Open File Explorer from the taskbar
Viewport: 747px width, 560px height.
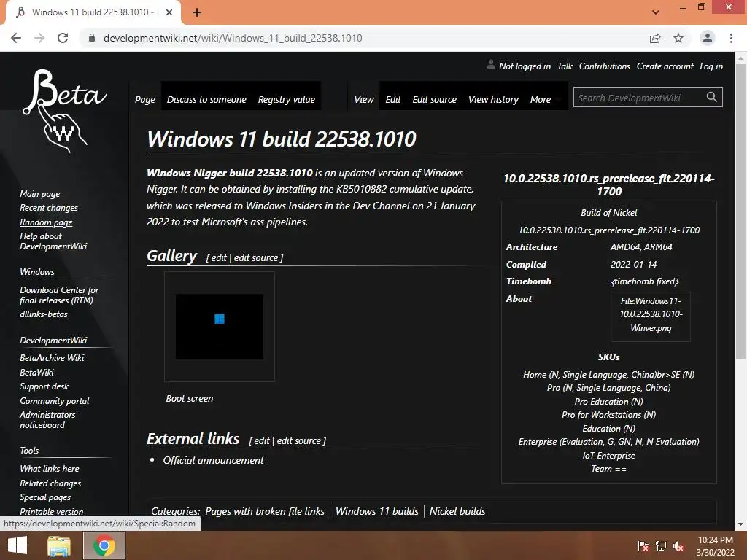point(59,545)
